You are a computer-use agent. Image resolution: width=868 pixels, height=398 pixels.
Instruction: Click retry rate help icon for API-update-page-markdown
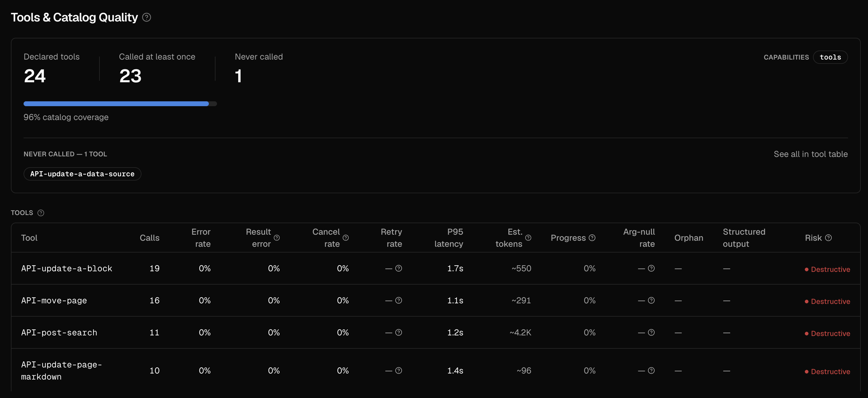click(x=399, y=371)
